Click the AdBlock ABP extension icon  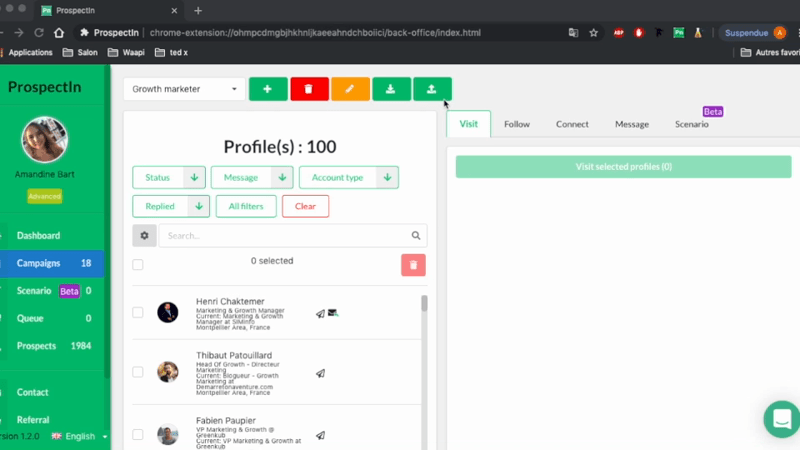(618, 33)
